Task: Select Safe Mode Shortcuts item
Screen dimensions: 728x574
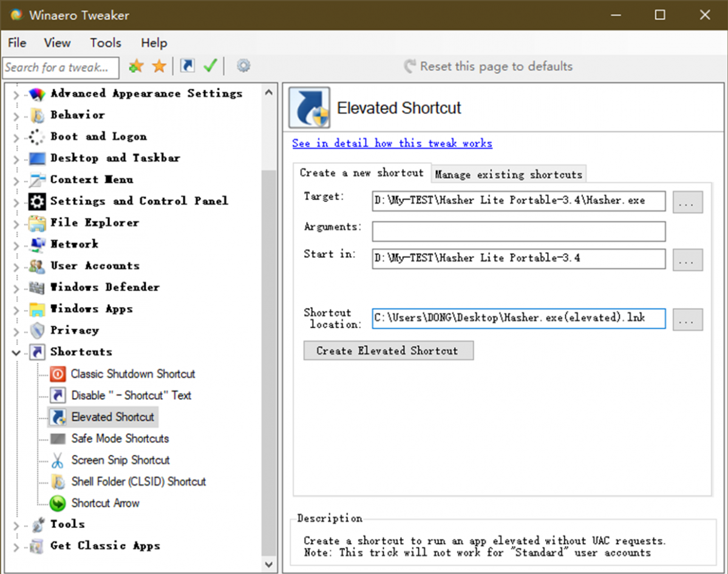Action: coord(120,438)
